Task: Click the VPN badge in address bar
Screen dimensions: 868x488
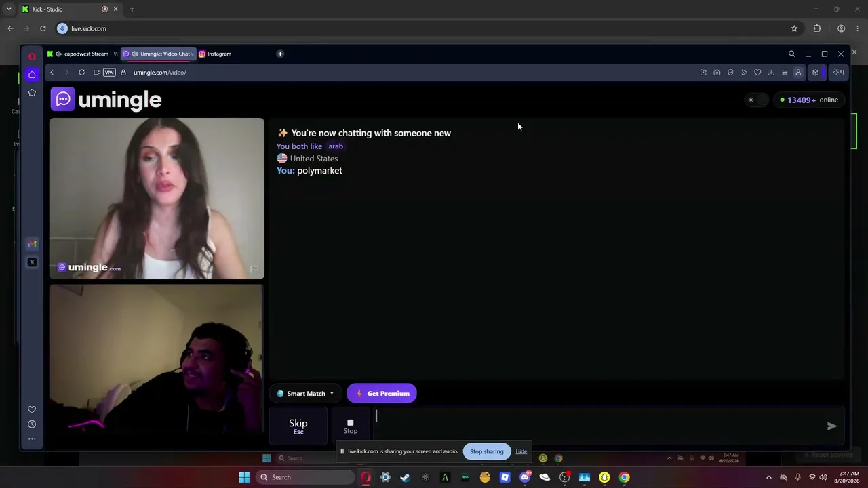Action: point(109,73)
